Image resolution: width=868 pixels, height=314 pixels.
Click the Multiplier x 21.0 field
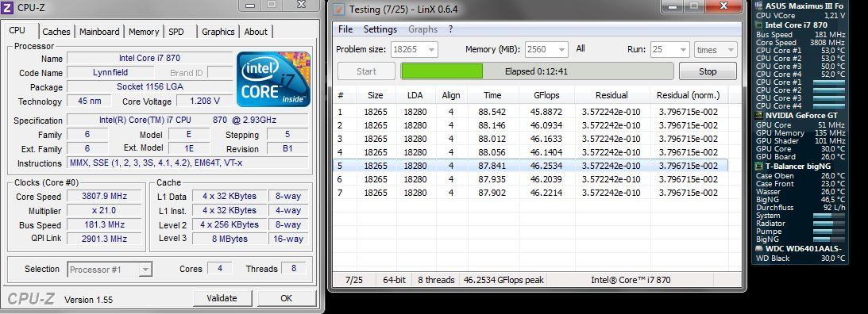click(x=103, y=211)
